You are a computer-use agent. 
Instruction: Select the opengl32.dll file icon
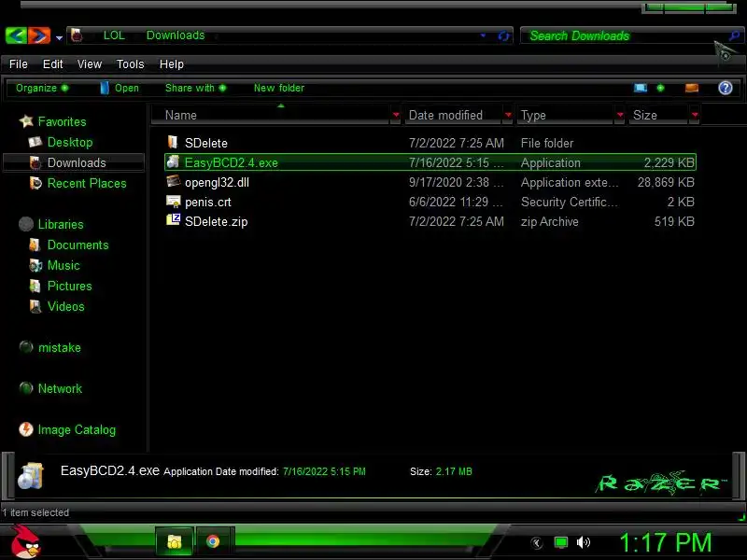(173, 181)
